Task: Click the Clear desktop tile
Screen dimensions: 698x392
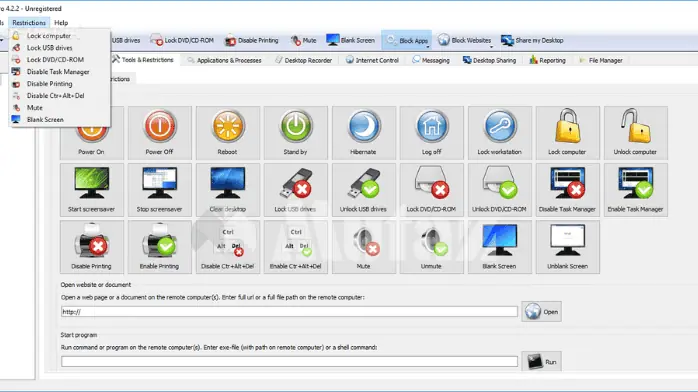Action: tap(227, 190)
